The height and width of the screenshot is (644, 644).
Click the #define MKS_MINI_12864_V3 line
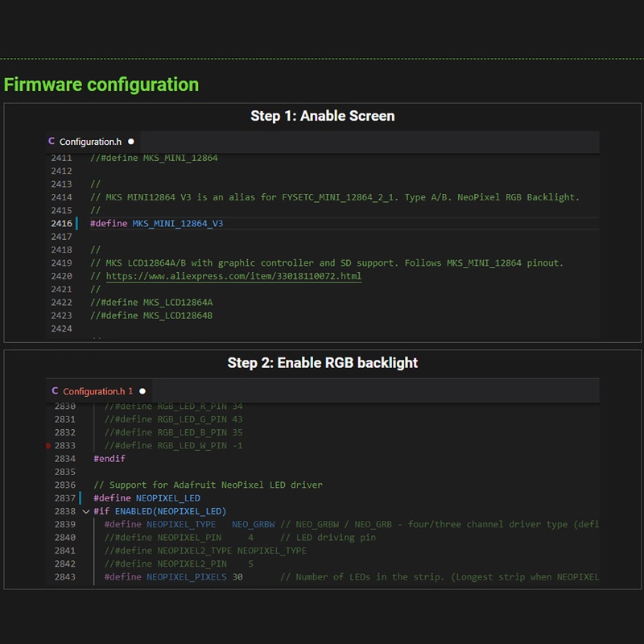156,224
